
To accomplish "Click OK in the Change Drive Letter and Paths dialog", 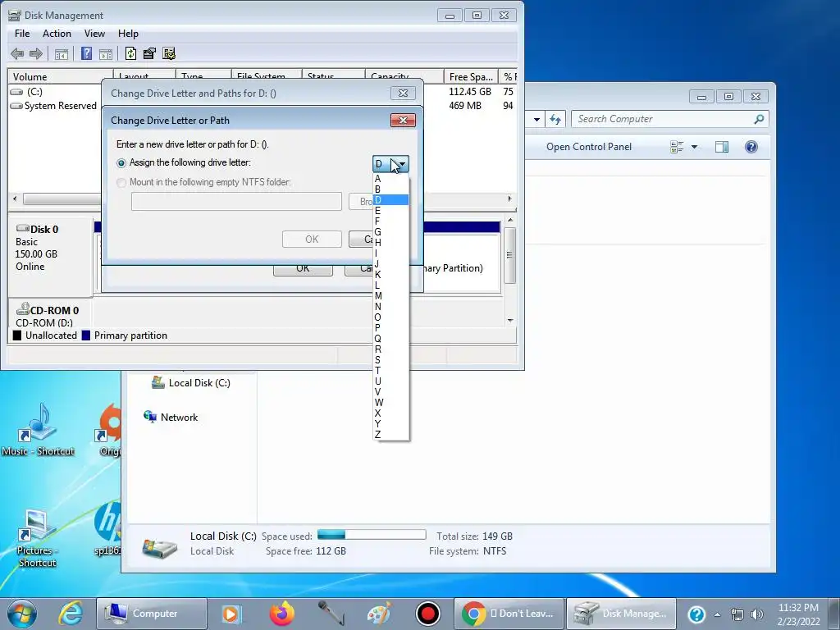I will [303, 269].
